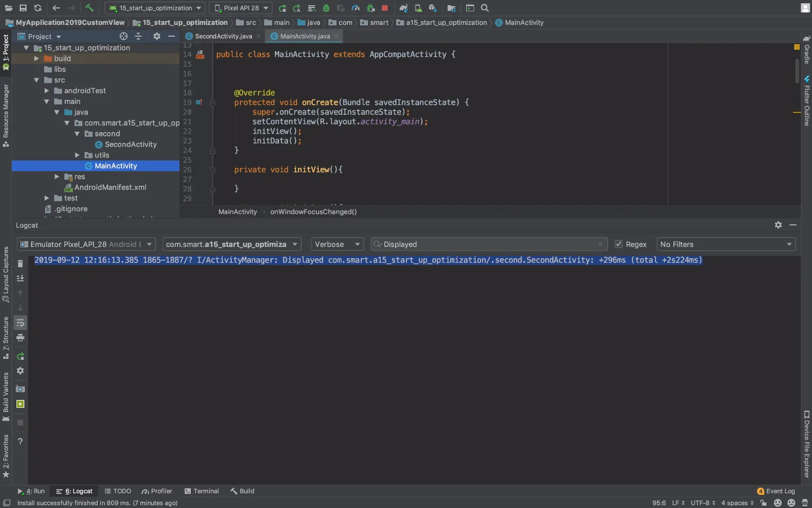Open the Event Log button
Image resolution: width=812 pixels, height=508 pixels.
click(x=776, y=491)
